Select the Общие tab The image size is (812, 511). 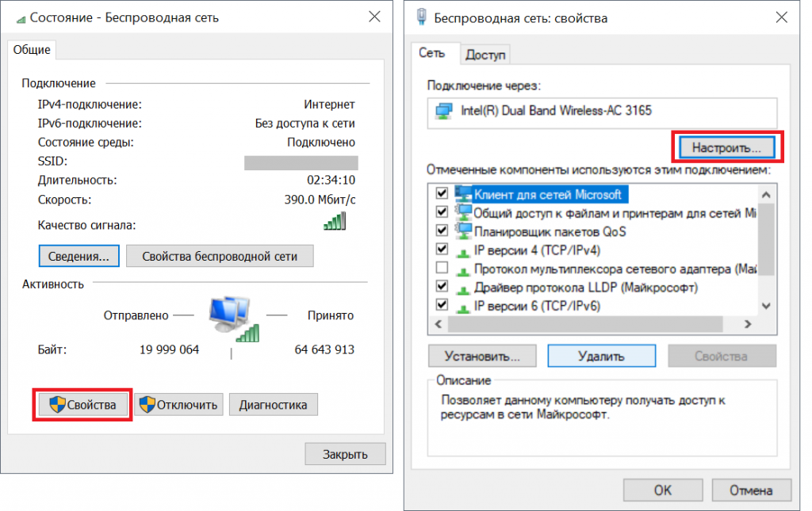point(32,50)
